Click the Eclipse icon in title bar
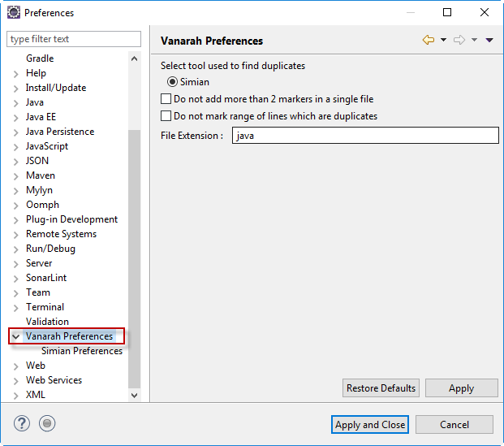Image resolution: width=504 pixels, height=446 pixels. 13,12
